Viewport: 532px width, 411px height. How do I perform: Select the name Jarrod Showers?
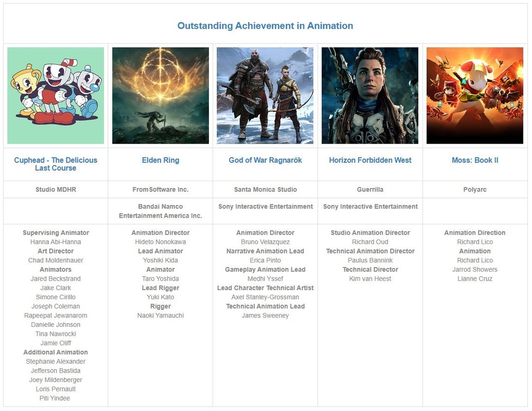coord(475,269)
